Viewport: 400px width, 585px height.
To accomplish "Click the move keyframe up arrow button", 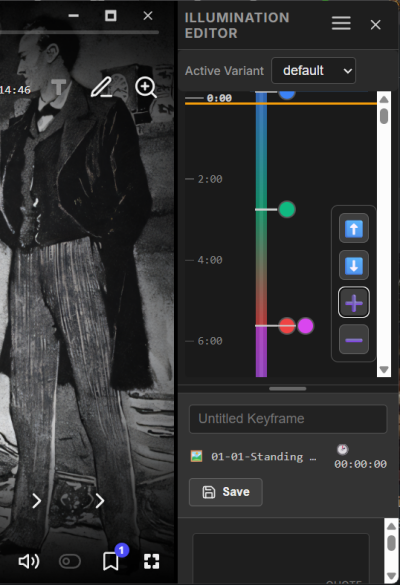I will point(354,228).
